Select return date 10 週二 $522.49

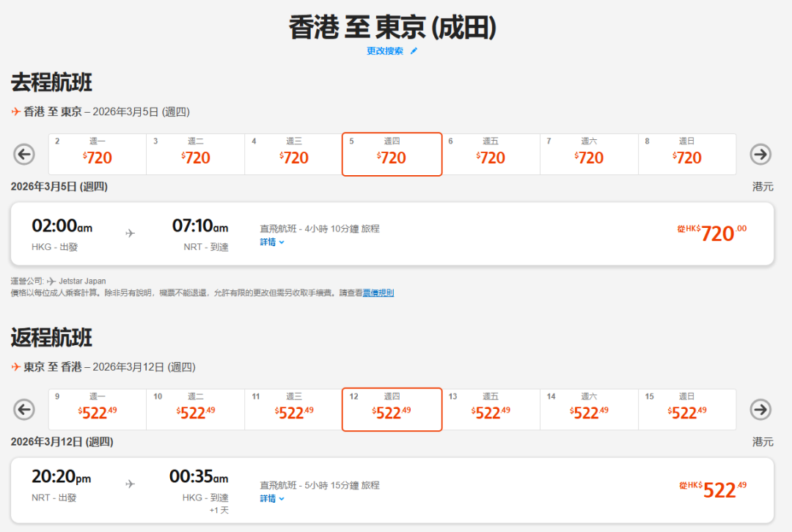pos(196,410)
